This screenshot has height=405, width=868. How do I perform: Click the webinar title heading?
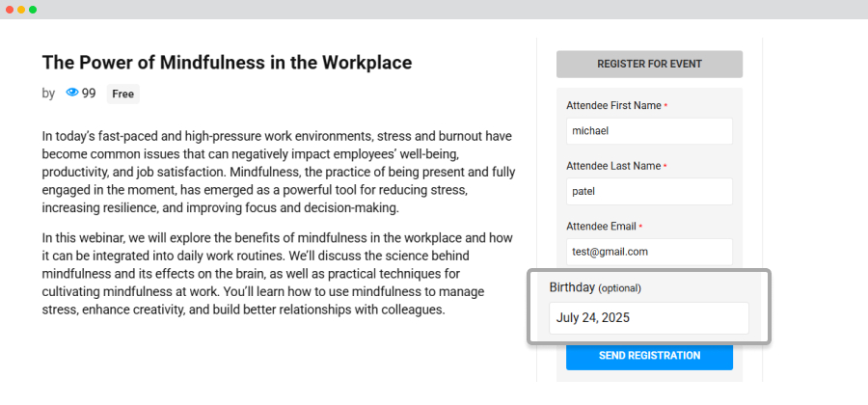click(x=227, y=63)
